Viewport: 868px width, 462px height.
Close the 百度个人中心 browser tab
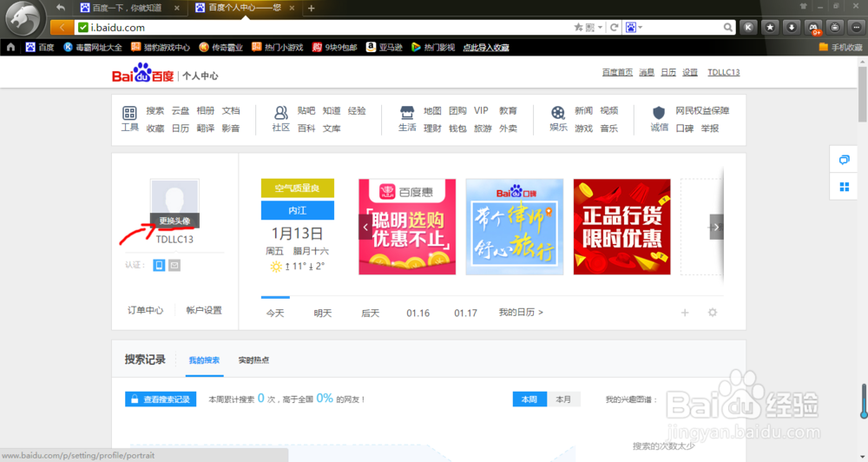[x=292, y=8]
